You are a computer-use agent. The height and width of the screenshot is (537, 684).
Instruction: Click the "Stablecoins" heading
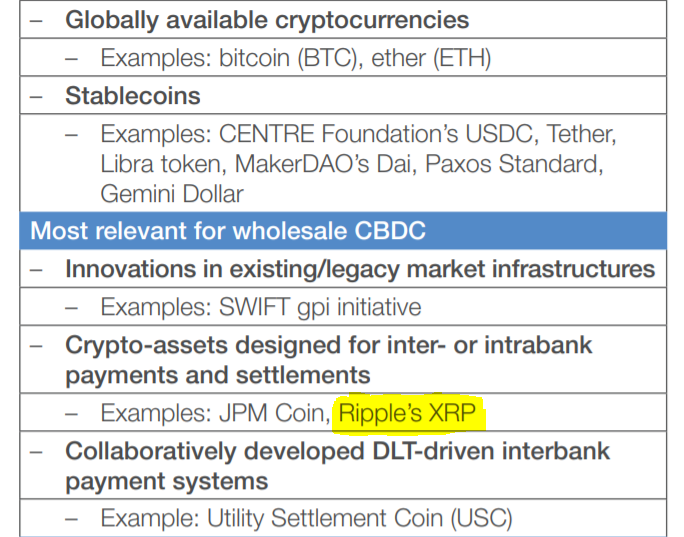click(x=133, y=96)
